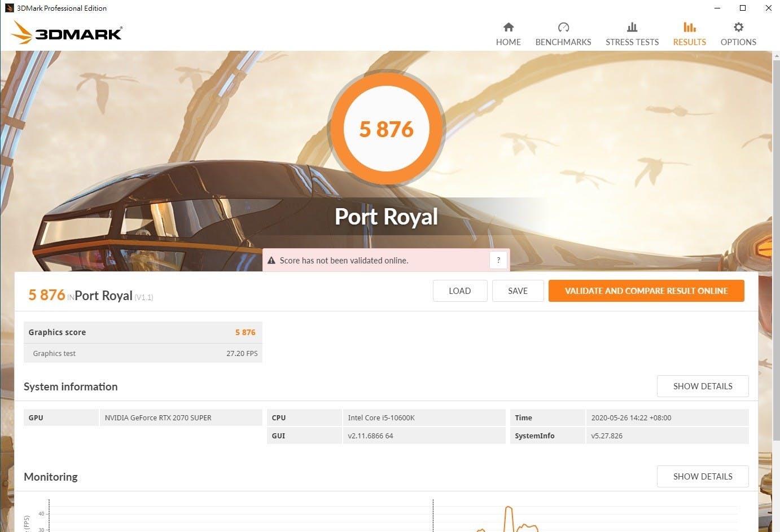Close the 3DMark window
The width and height of the screenshot is (780, 532).
tap(768, 8)
